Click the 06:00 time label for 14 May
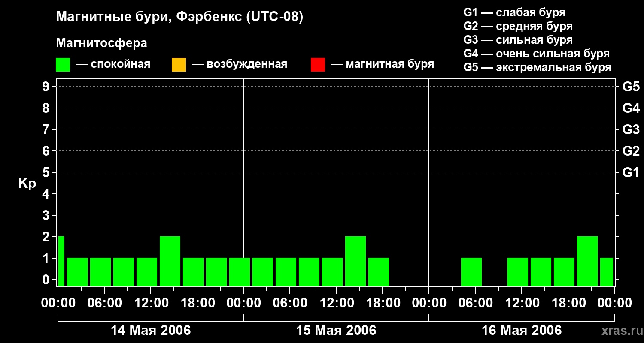This screenshot has height=343, width=644. [104, 303]
